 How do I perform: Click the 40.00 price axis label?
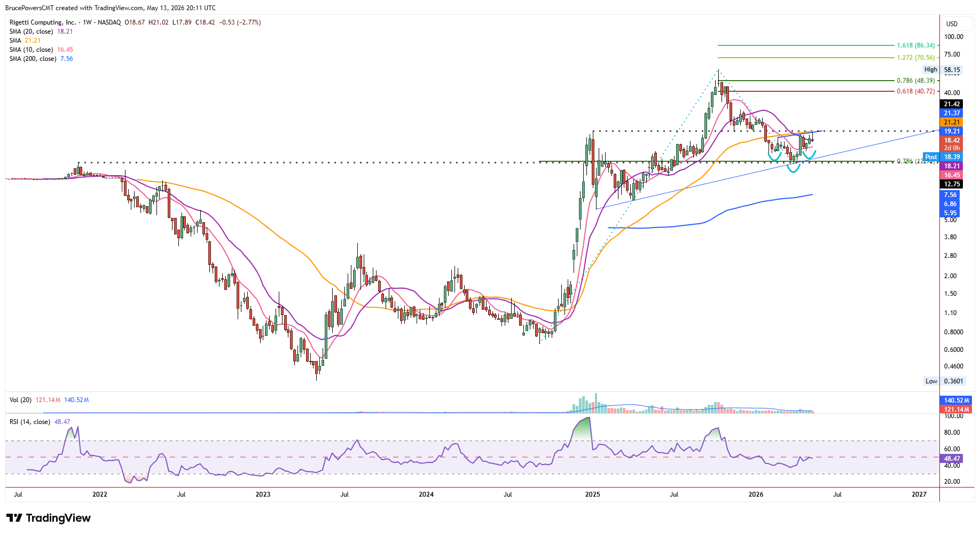952,93
